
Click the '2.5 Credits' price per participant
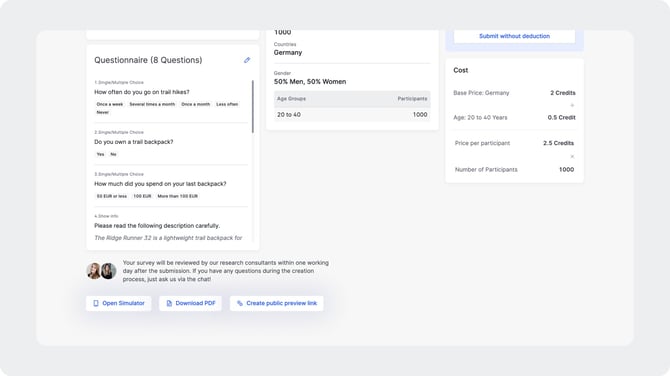tap(558, 143)
